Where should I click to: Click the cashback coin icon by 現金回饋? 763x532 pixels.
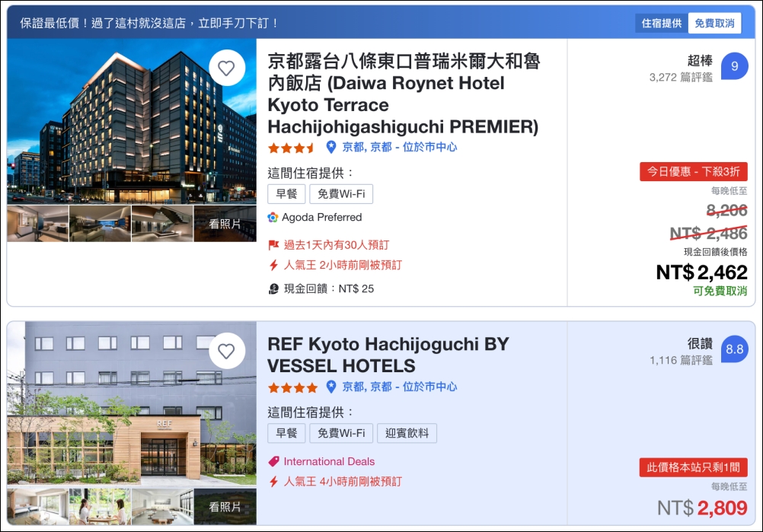point(273,289)
